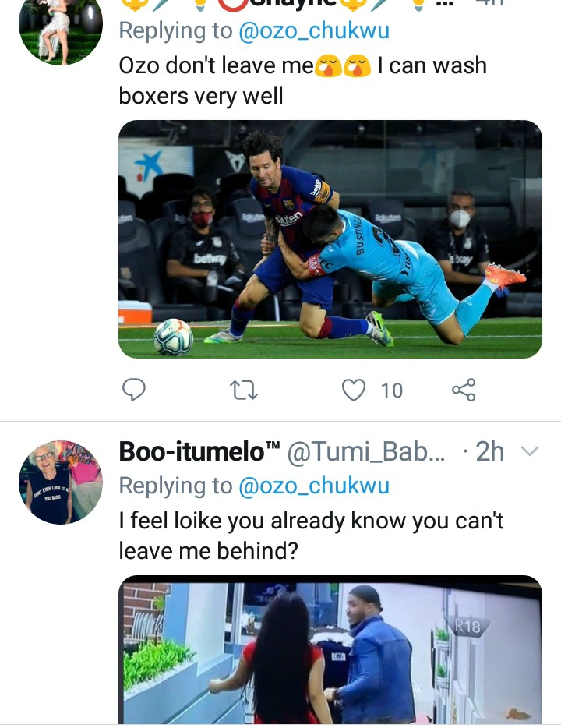The image size is (561, 728).
Task: Tap the @Tumi_Bab handle
Action: pyautogui.click(x=366, y=451)
